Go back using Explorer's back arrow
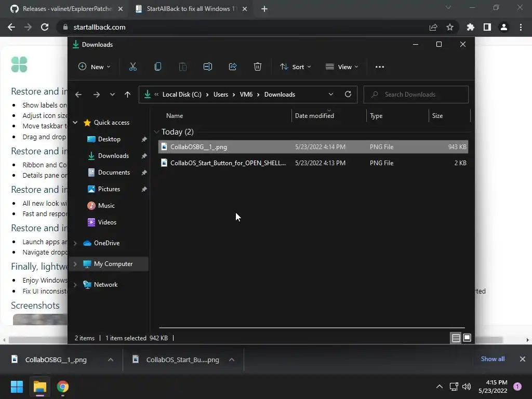Viewport: 532px width, 399px height. [x=78, y=95]
